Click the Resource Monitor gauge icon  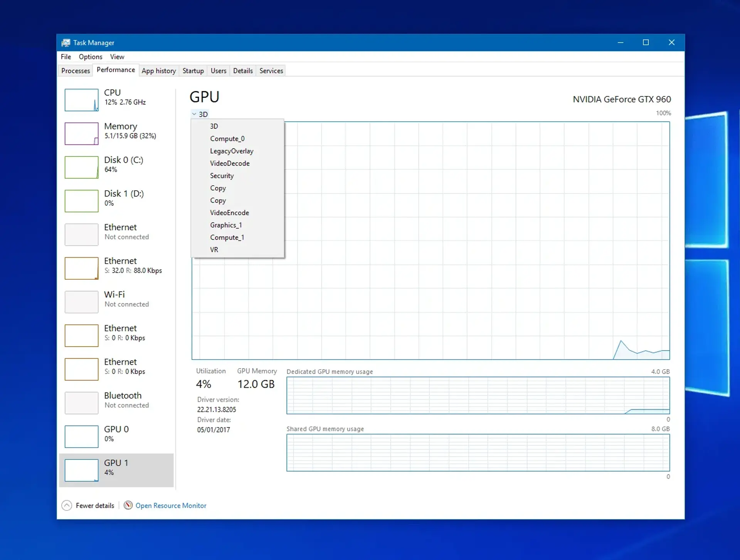click(128, 505)
